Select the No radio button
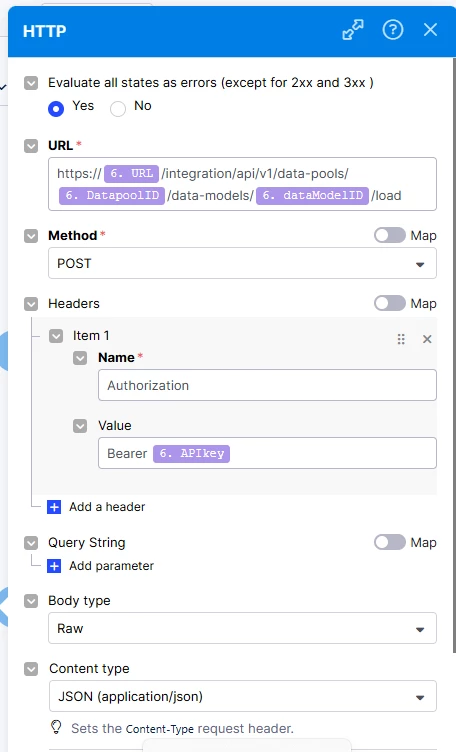The width and height of the screenshot is (456, 752). point(117,109)
